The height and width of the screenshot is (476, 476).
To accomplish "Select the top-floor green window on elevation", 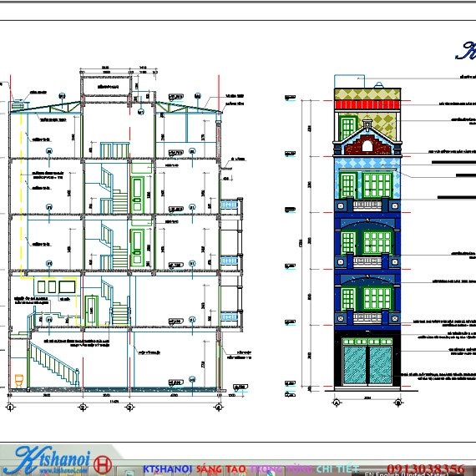I will click(347, 128).
